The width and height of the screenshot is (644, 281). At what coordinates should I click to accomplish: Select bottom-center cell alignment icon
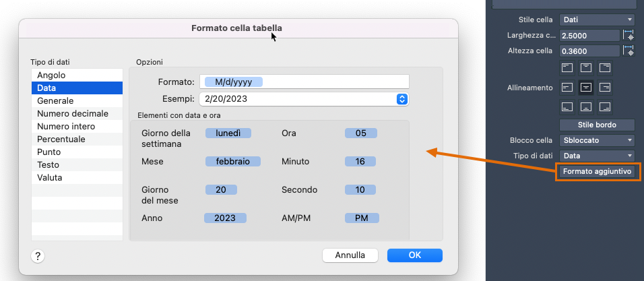coord(586,106)
